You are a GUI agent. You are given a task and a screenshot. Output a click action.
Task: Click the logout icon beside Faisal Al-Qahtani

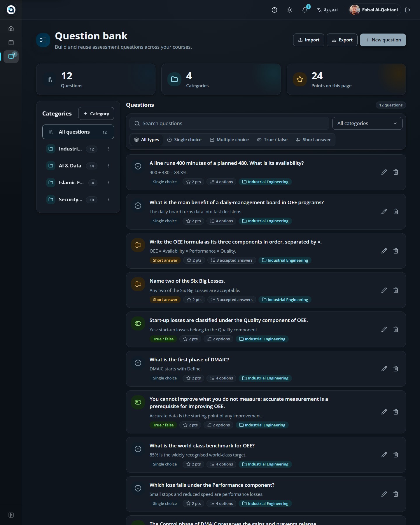coord(408,10)
